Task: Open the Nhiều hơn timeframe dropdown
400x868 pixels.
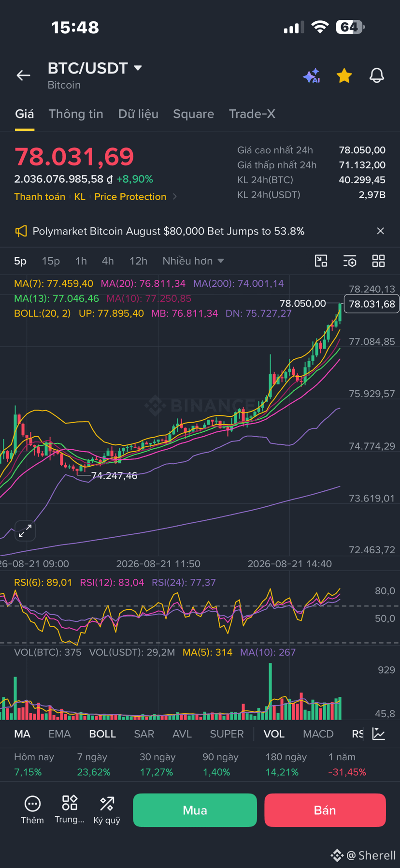Action: (x=193, y=261)
